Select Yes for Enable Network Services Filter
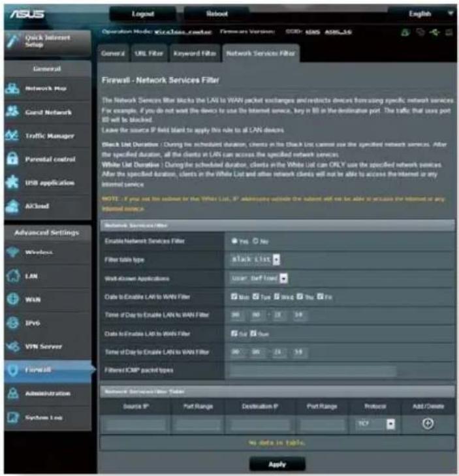 click(234, 241)
